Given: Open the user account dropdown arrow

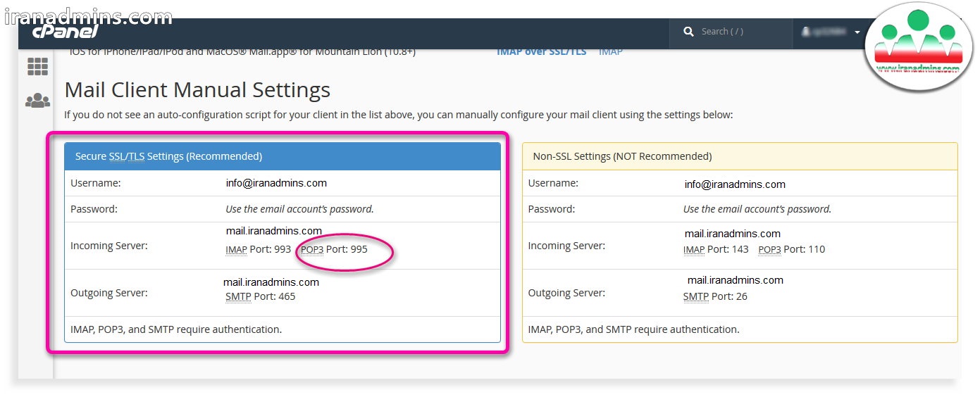Looking at the screenshot, I should (x=857, y=32).
